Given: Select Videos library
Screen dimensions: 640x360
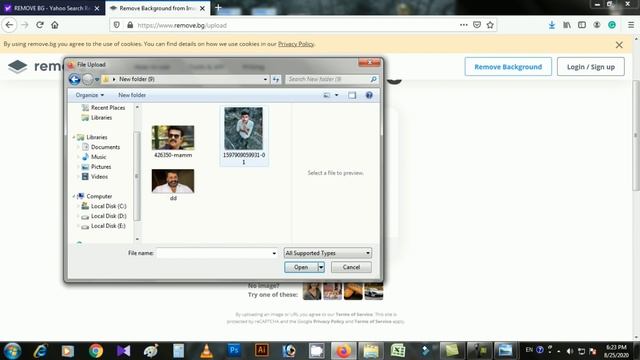Looking at the screenshot, I should tap(95, 176).
